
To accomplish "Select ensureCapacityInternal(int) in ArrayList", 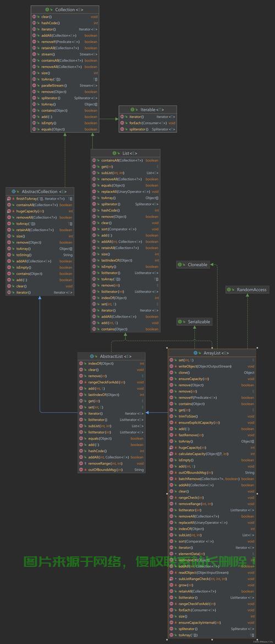I will coord(212,623).
